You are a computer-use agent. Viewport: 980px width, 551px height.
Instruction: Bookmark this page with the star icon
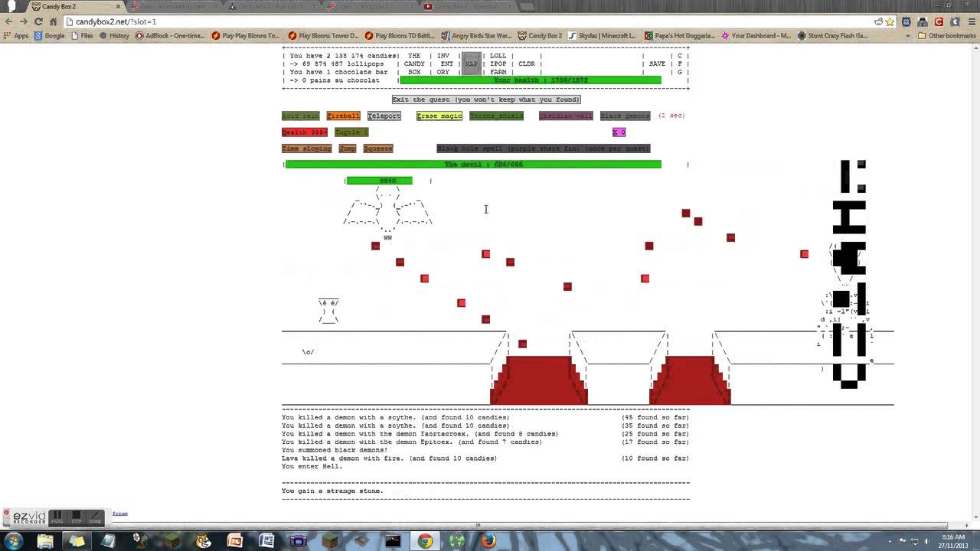pos(891,21)
